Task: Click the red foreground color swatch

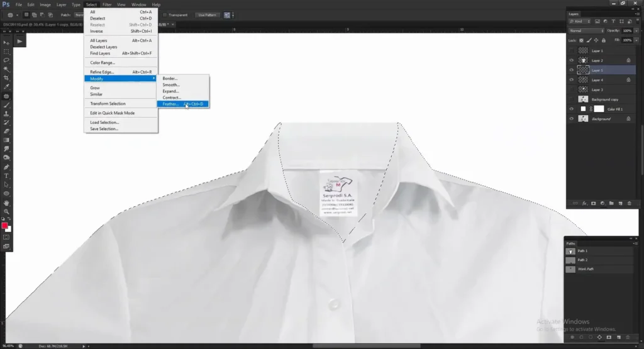Action: point(4,226)
